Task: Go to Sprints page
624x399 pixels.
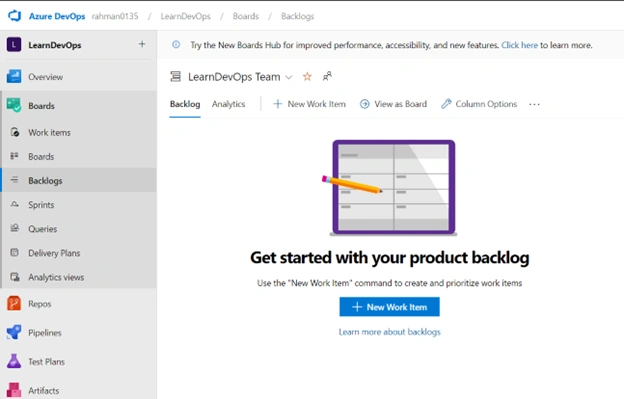Action: 41,205
